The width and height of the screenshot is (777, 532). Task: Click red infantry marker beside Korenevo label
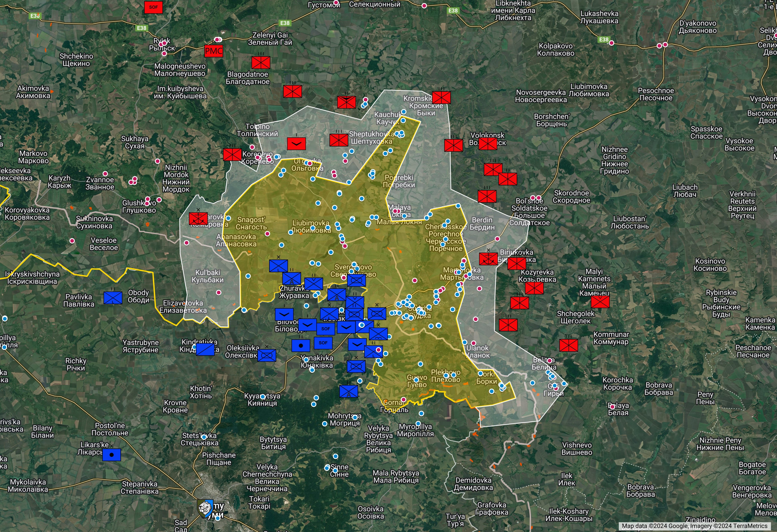click(x=232, y=155)
